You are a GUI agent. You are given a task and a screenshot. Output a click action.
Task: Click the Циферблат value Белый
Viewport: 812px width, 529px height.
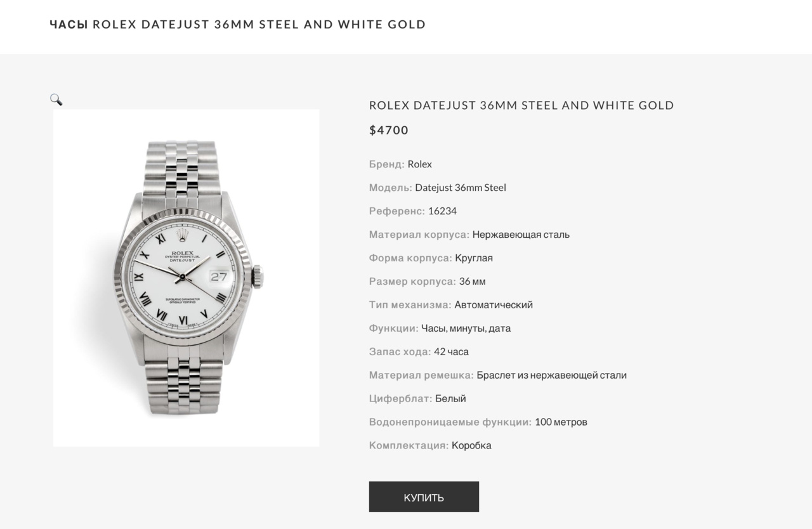click(450, 399)
